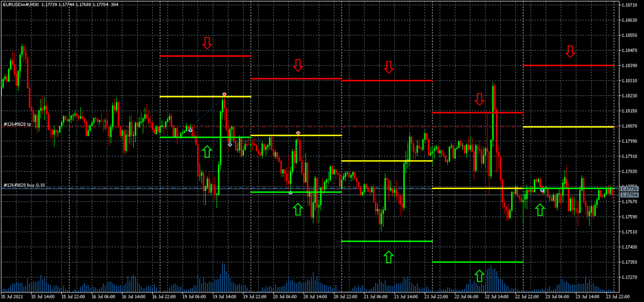Click price scale label 1.17590
The width and height of the screenshot is (644, 302).
coord(630,217)
